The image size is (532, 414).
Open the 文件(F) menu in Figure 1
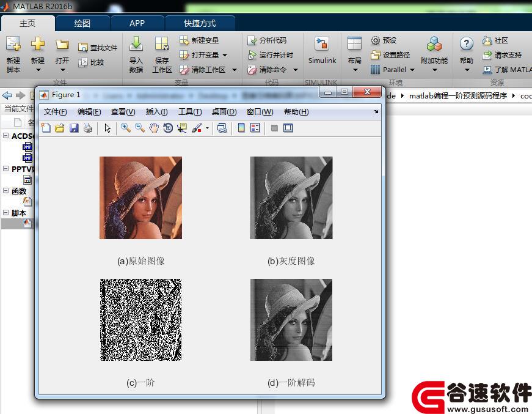click(56, 112)
